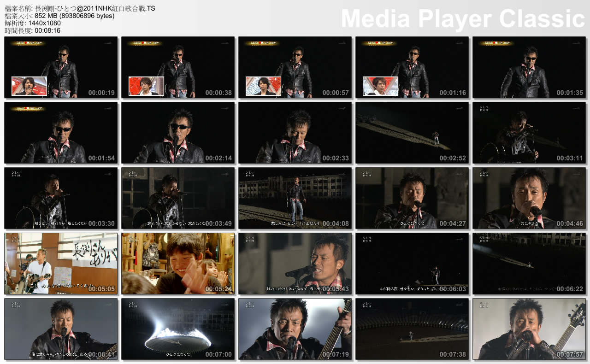Select the thumbnail stamped 00:00:19

pyautogui.click(x=61, y=67)
